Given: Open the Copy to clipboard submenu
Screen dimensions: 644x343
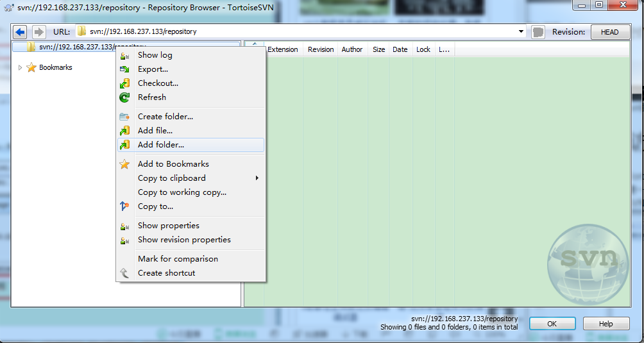Looking at the screenshot, I should point(191,178).
